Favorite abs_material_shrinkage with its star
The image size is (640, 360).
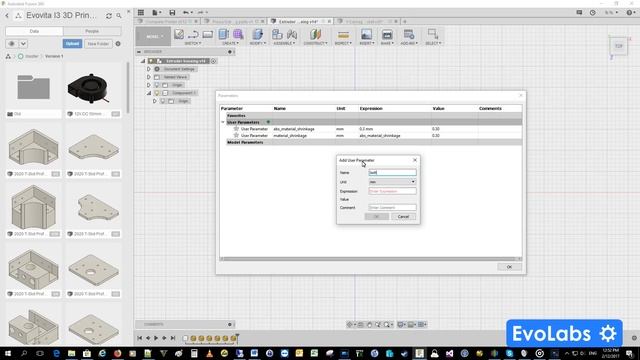(x=236, y=129)
